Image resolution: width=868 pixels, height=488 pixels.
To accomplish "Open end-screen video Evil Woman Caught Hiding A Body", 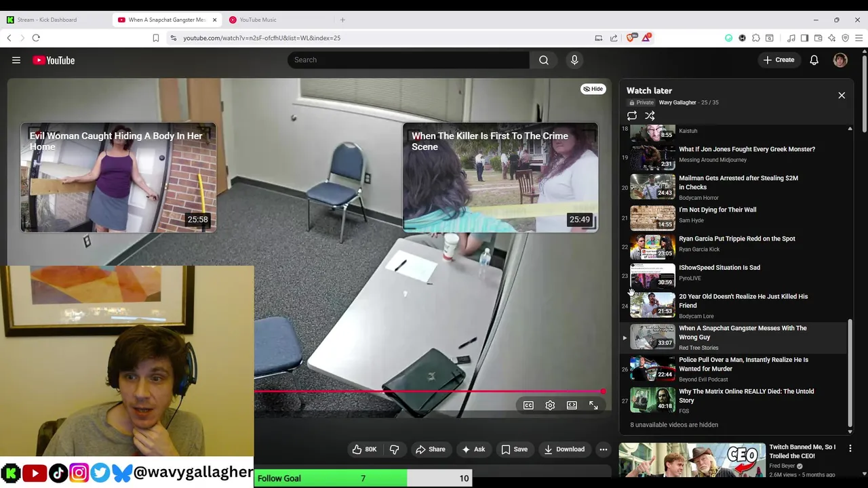I will 118,178.
